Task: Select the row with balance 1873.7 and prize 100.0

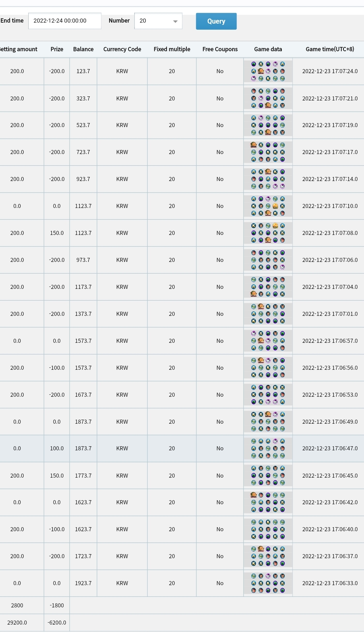Action: pos(182,448)
